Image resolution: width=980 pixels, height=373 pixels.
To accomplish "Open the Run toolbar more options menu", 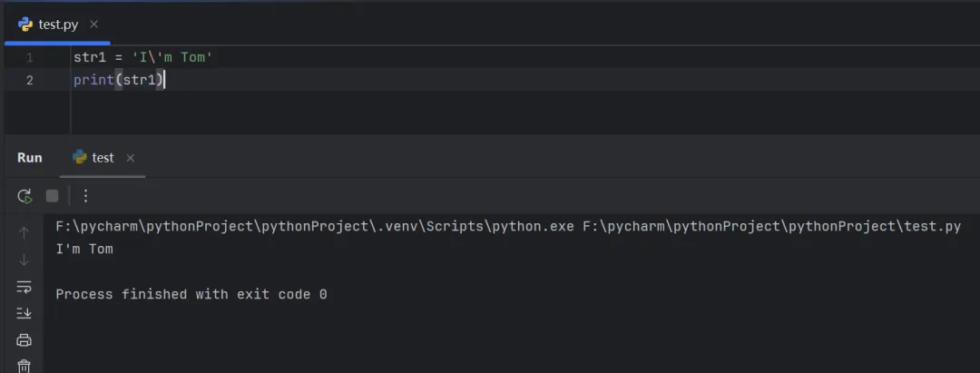I will [x=85, y=195].
